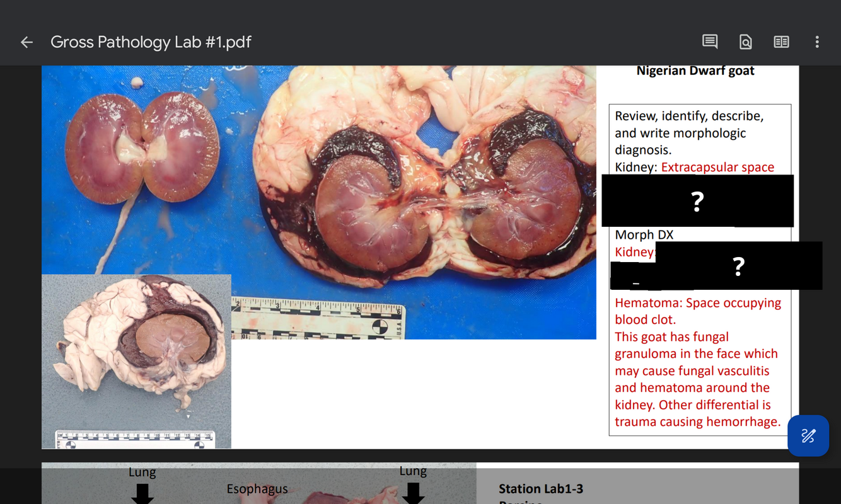Click the 'Extracapsular space' red text
This screenshot has width=841, height=504.
(x=717, y=167)
